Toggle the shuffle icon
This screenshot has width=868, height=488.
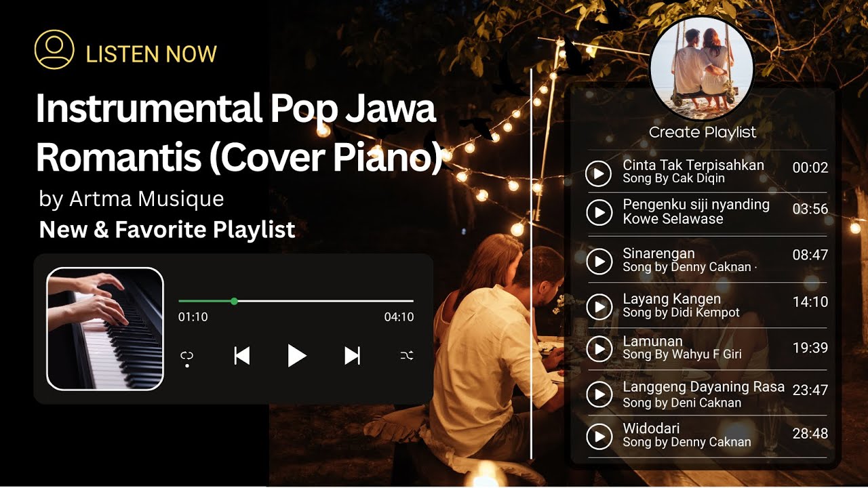tap(407, 355)
